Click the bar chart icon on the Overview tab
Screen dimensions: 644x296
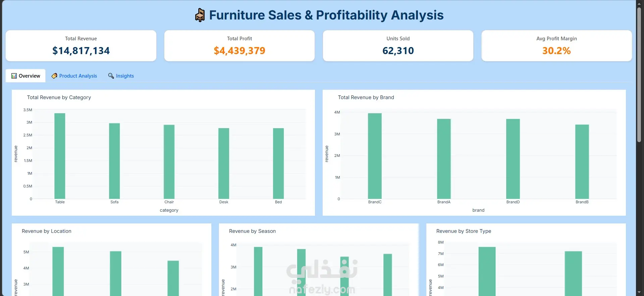(x=14, y=76)
